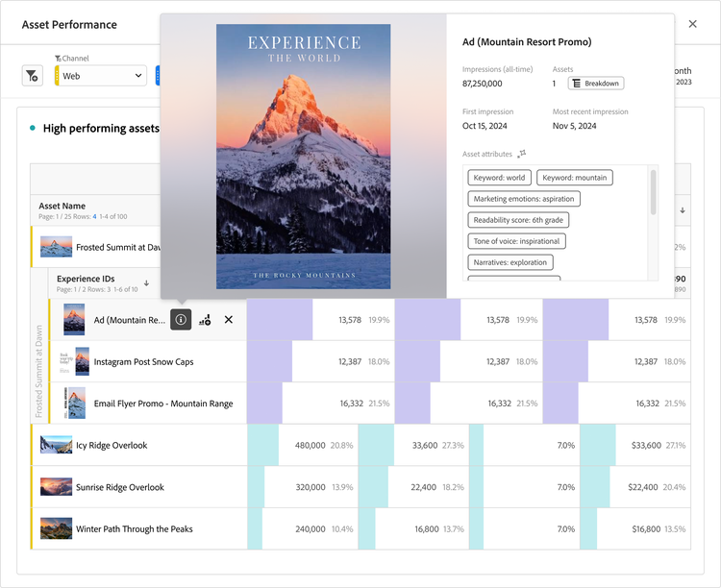Click the sort arrow in rightmost column header
The width and height of the screenshot is (721, 588).
(683, 210)
